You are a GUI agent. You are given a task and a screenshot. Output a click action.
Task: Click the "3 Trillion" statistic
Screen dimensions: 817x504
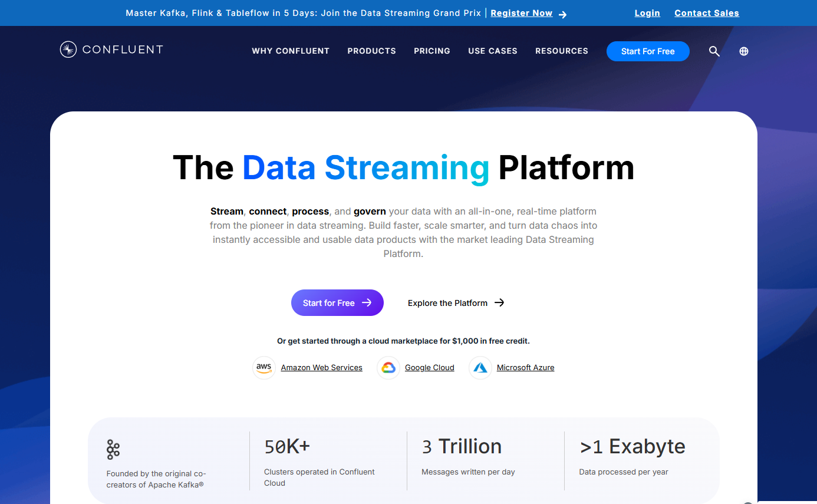(462, 446)
